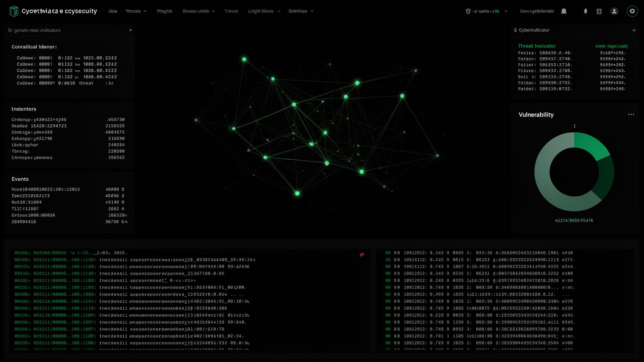Click the Liright Sikers menu label
This screenshot has height=362, width=644.
click(x=261, y=11)
